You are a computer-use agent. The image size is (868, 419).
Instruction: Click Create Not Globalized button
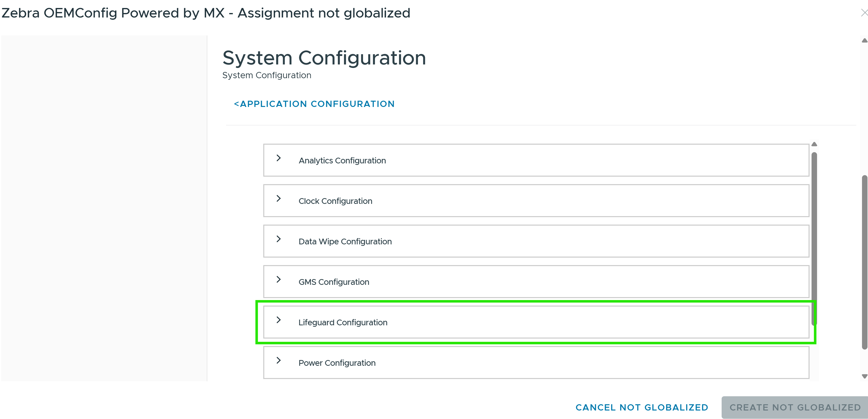[x=795, y=407]
